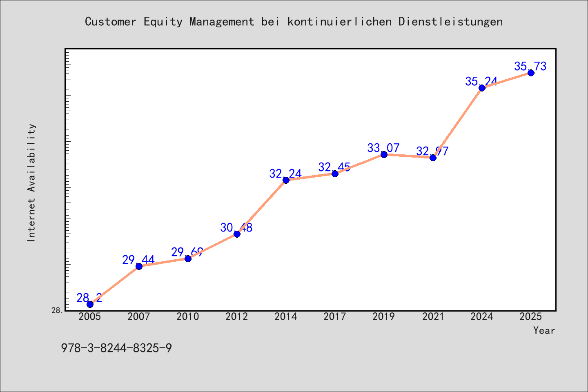Select the 2024 data point marker
Viewport: 588px width, 392px height.
(482, 88)
